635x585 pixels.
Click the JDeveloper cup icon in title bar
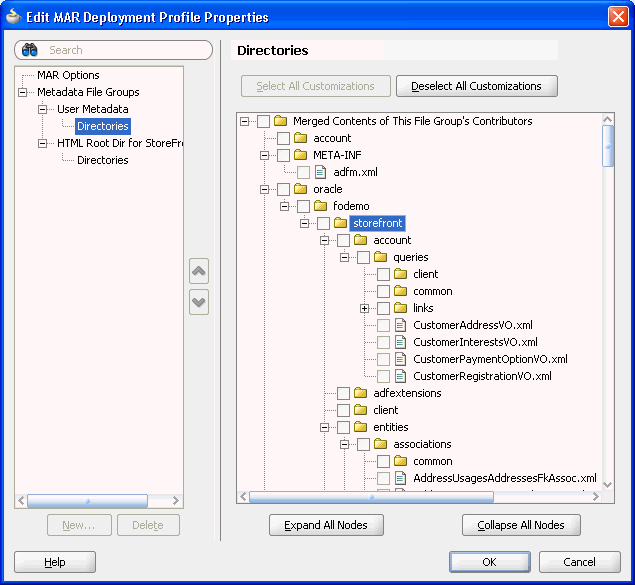pos(14,17)
